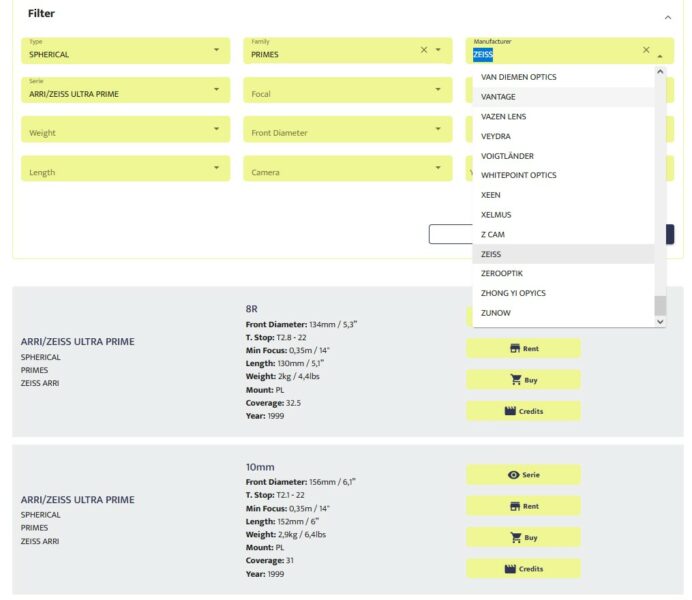Screen dimensions: 692x600
Task: Select VAN DIEMEN OPTICS from list
Action: 563,77
